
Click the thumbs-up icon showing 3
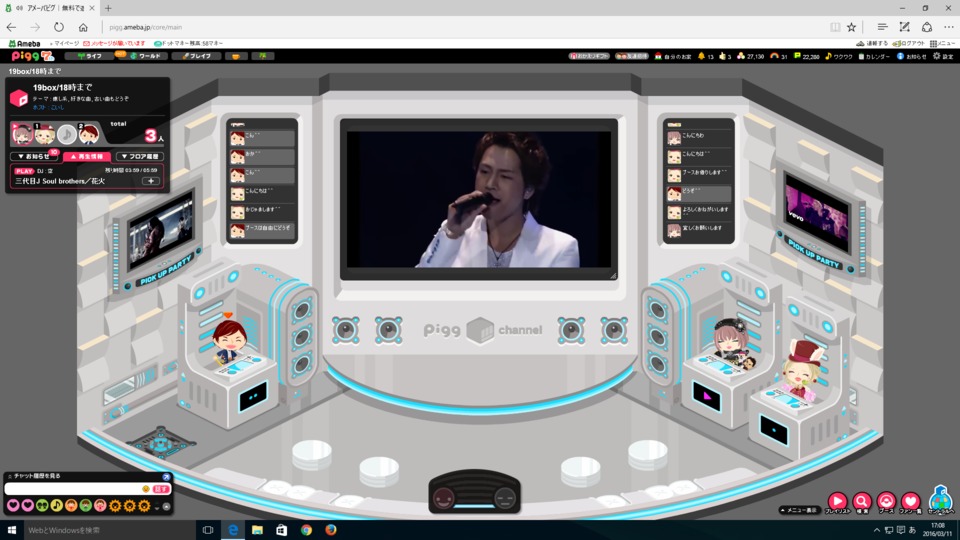[722, 56]
